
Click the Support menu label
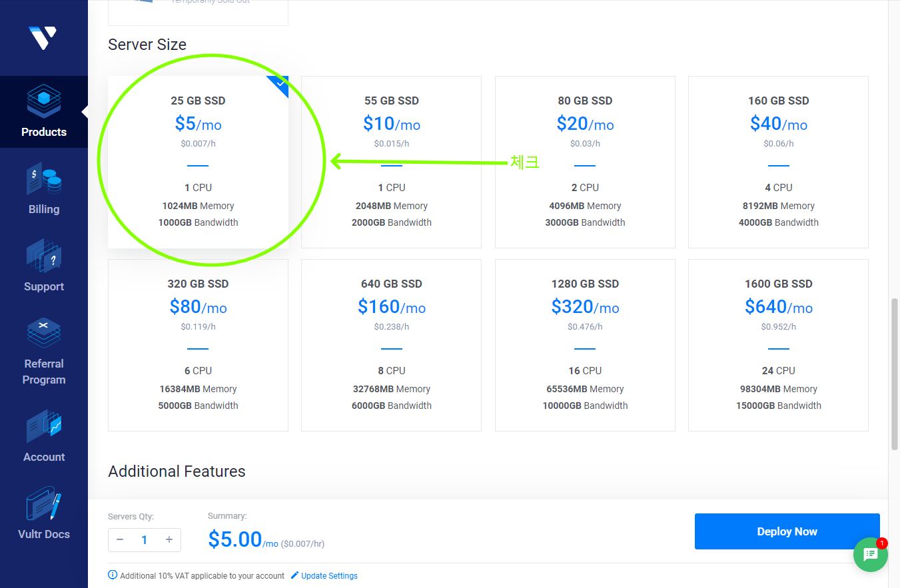44,286
